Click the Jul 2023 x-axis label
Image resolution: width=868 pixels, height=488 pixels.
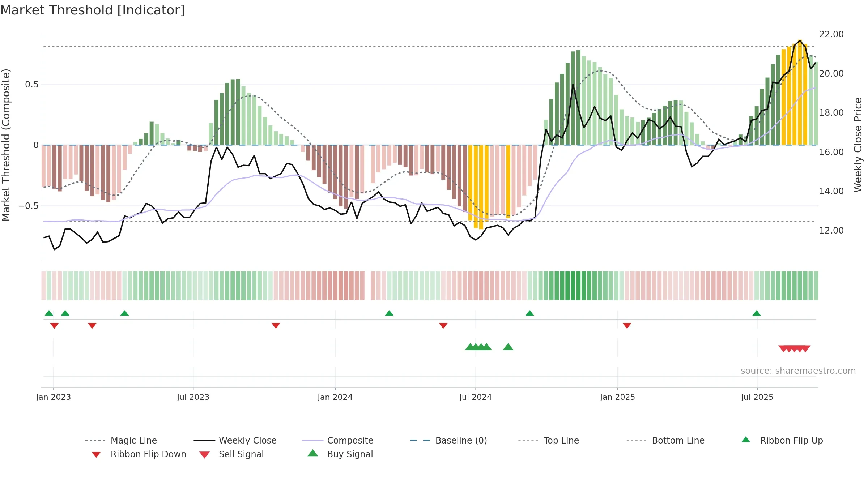tap(193, 397)
